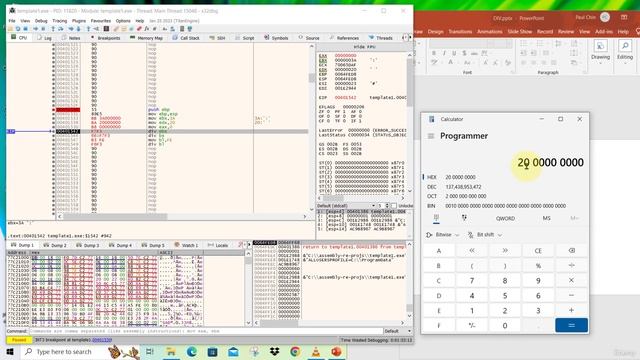Open the calculator navigation hamburger menu
Screen dimensions: 640x360
(431, 136)
